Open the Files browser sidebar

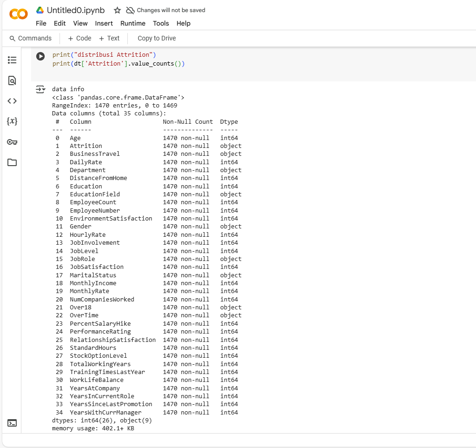(12, 162)
